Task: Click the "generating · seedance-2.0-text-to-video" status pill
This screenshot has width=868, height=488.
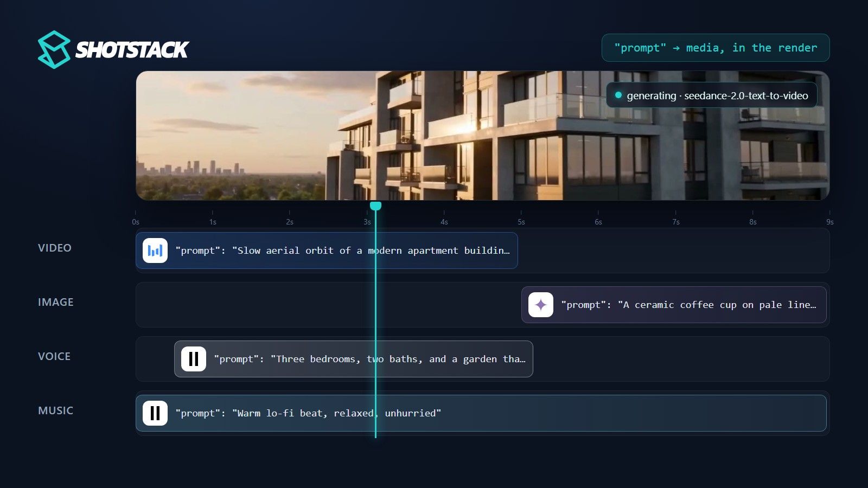Action: (712, 95)
